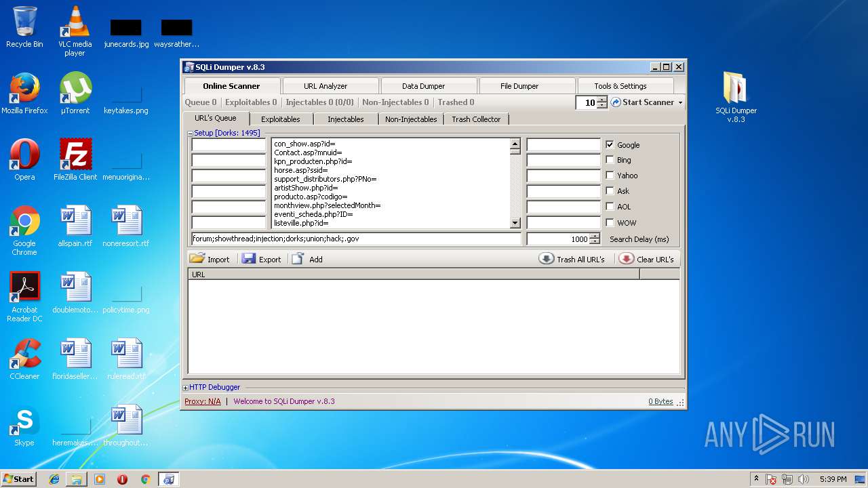Image resolution: width=868 pixels, height=488 pixels.
Task: Select dork line 'horse.asp?ssid='
Action: (301, 170)
